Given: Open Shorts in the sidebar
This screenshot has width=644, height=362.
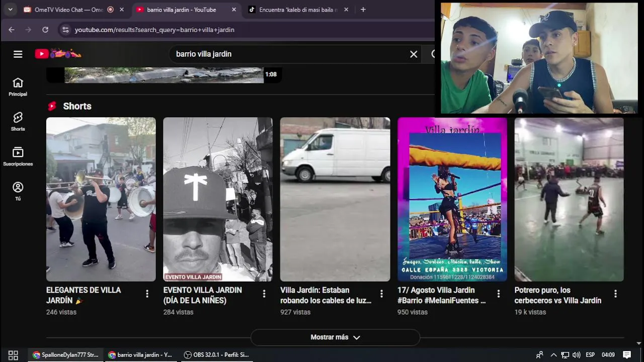Looking at the screenshot, I should pos(18,122).
